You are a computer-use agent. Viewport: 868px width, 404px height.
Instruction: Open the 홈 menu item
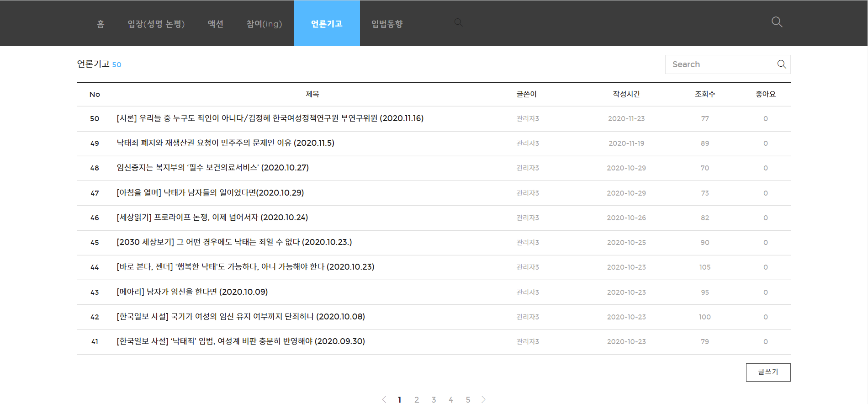pyautogui.click(x=101, y=24)
